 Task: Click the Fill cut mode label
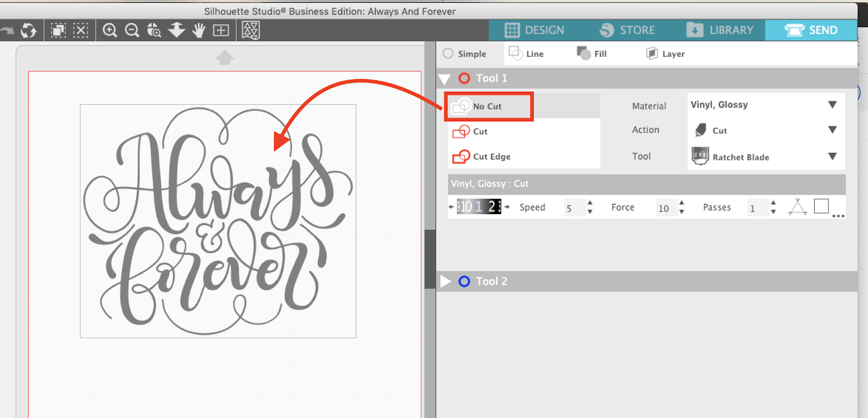pyautogui.click(x=601, y=54)
